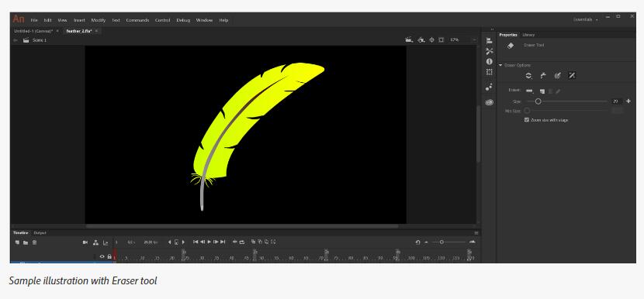Toggle Zoom size with stage checkbox
The height and width of the screenshot is (299, 644).
[x=527, y=120]
